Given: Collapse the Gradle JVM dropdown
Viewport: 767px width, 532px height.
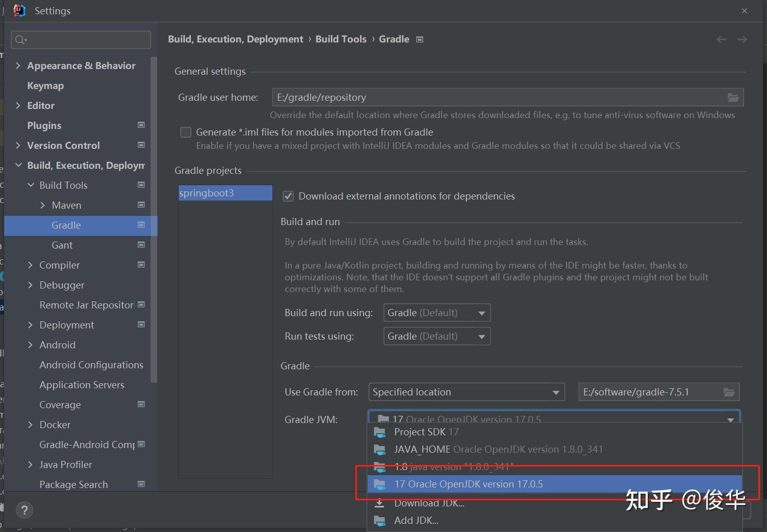Looking at the screenshot, I should [731, 419].
